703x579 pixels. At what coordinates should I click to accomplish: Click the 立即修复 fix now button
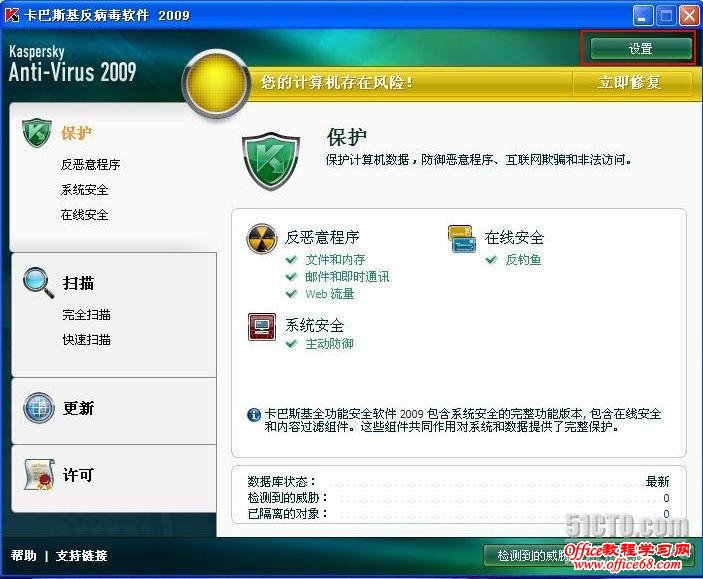(629, 83)
